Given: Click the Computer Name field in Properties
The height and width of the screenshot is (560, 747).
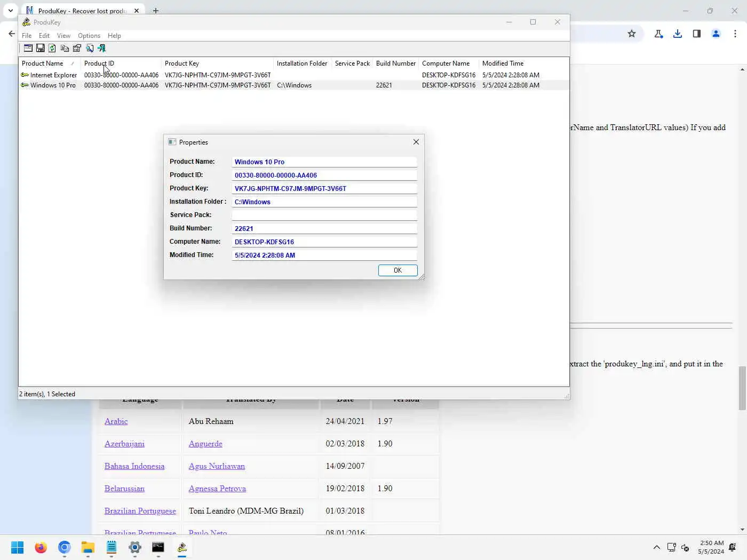Looking at the screenshot, I should point(324,242).
